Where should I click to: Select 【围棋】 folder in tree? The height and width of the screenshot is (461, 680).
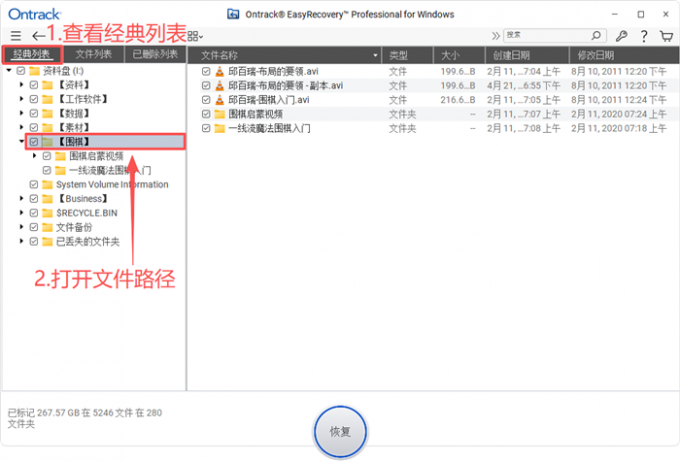coord(105,142)
